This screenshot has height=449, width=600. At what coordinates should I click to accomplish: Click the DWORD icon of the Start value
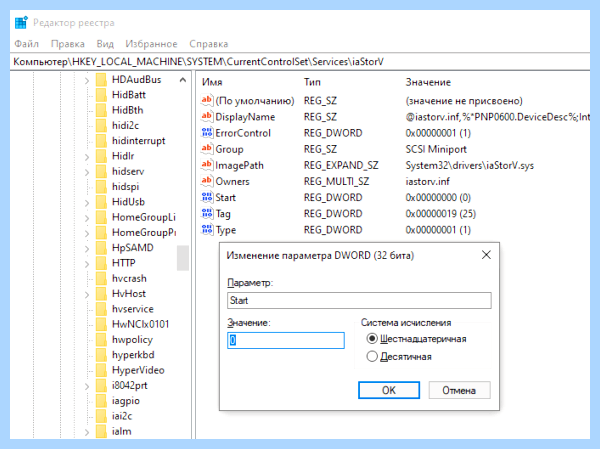[207, 197]
